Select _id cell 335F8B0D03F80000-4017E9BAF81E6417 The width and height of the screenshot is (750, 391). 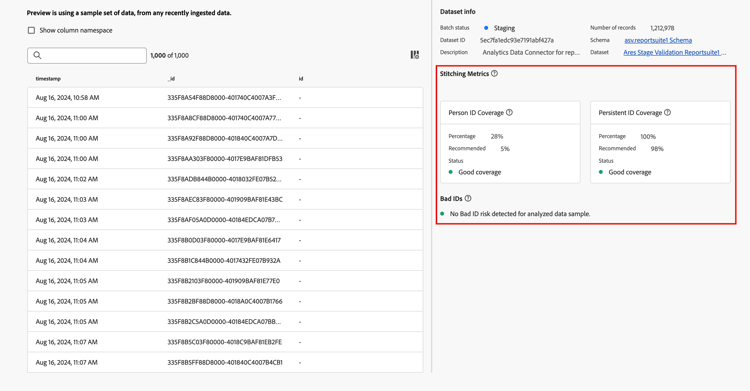pyautogui.click(x=224, y=240)
